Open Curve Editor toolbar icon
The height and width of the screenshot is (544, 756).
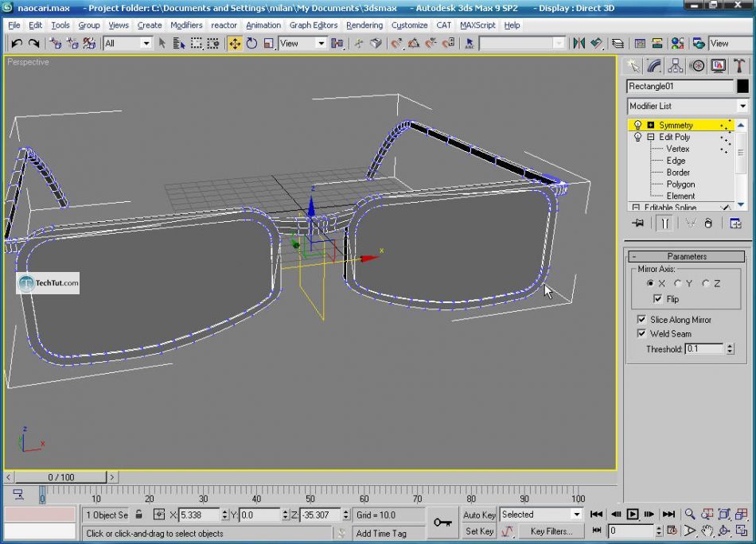(640, 44)
